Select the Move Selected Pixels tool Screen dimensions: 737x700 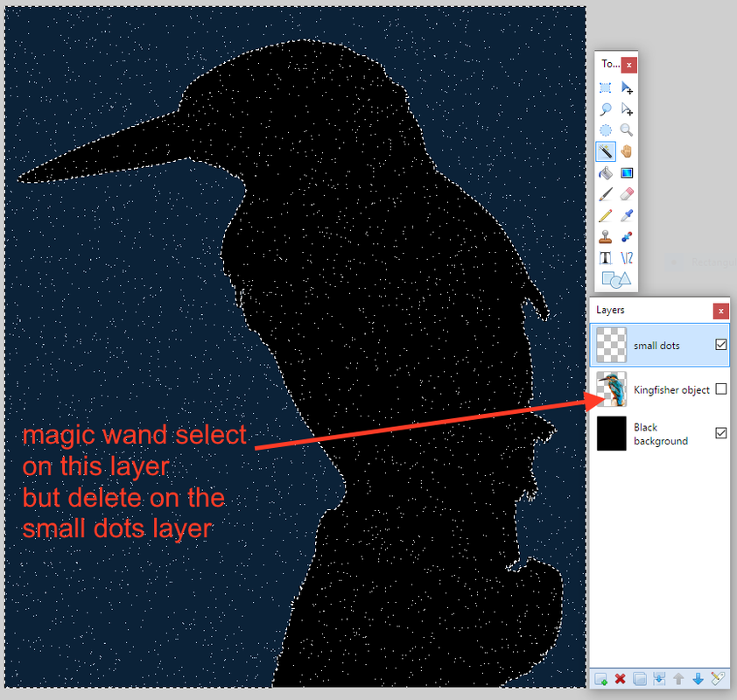click(627, 87)
